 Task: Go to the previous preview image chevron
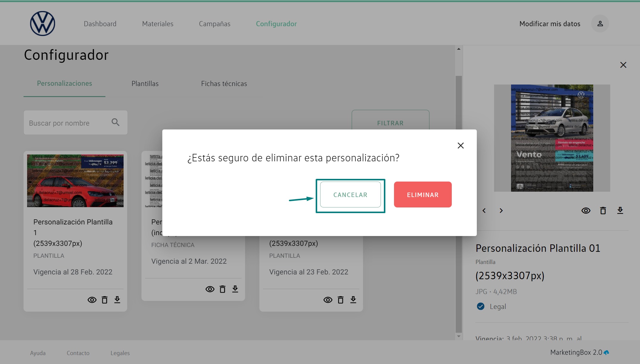(484, 211)
